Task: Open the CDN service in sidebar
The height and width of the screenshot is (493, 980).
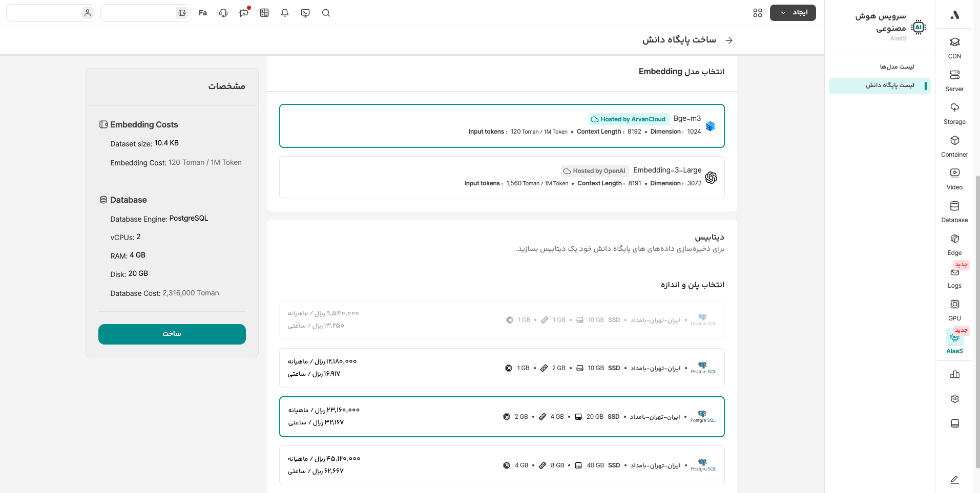Action: [954, 48]
